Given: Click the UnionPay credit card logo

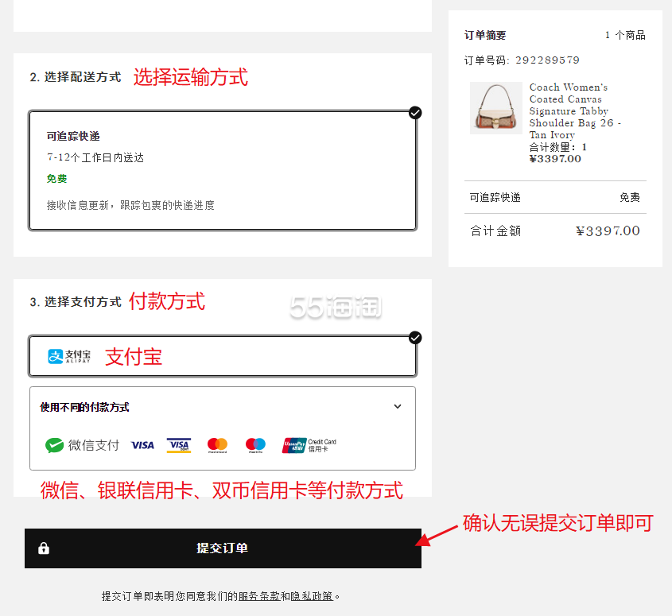Looking at the screenshot, I should coord(309,446).
